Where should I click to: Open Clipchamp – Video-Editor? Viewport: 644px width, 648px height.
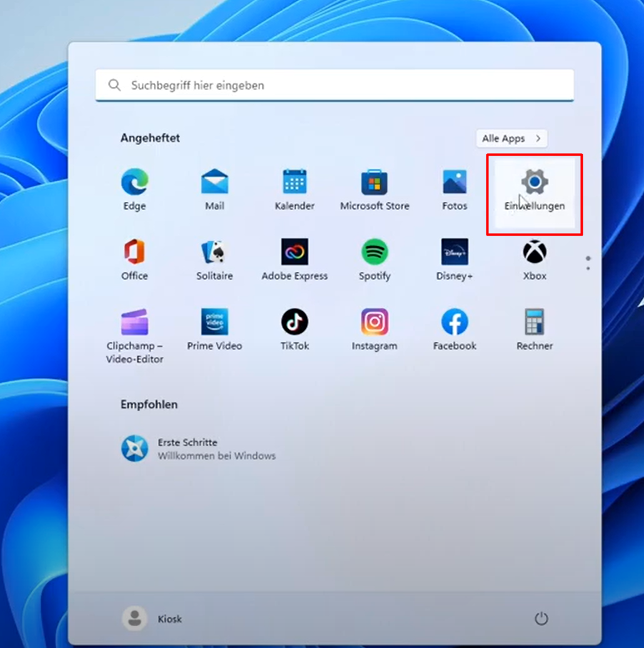coord(134,336)
